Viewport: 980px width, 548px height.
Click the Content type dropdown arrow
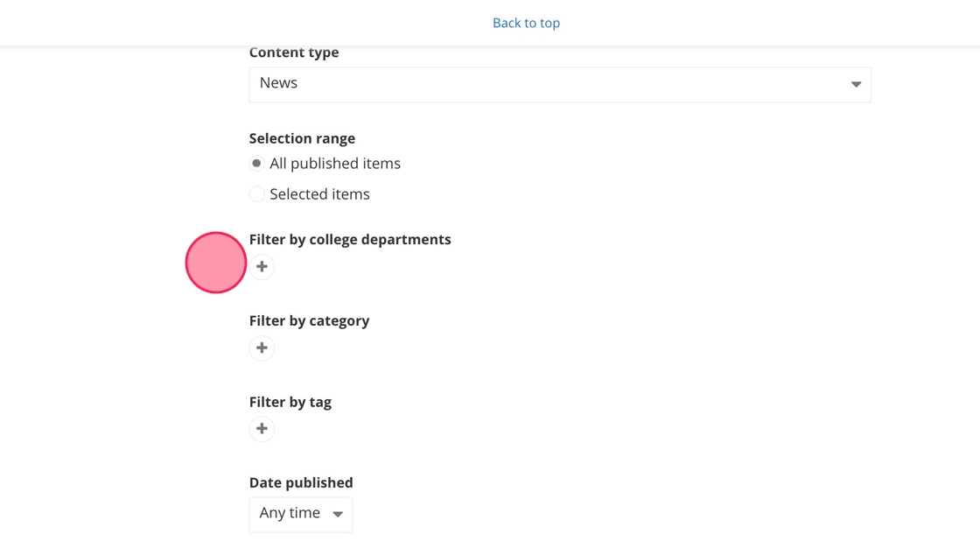coord(856,85)
